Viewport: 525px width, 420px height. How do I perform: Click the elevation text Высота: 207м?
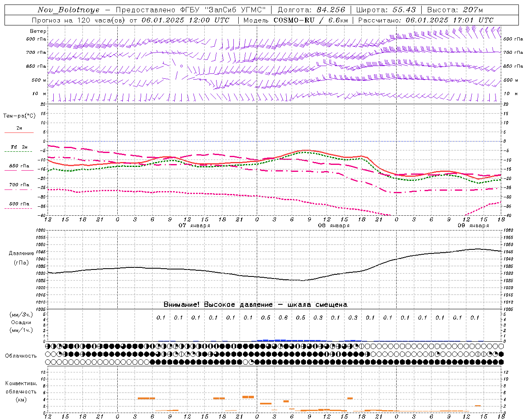pyautogui.click(x=455, y=10)
